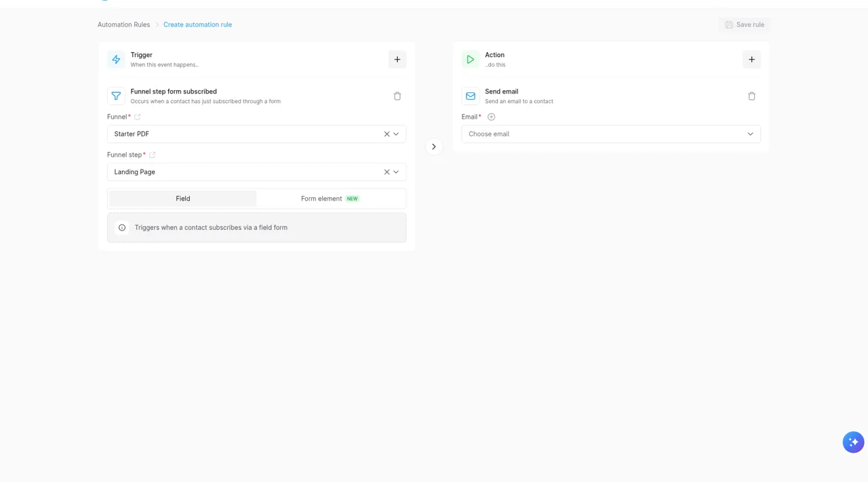Click the info icon in trigger hint

(x=122, y=228)
